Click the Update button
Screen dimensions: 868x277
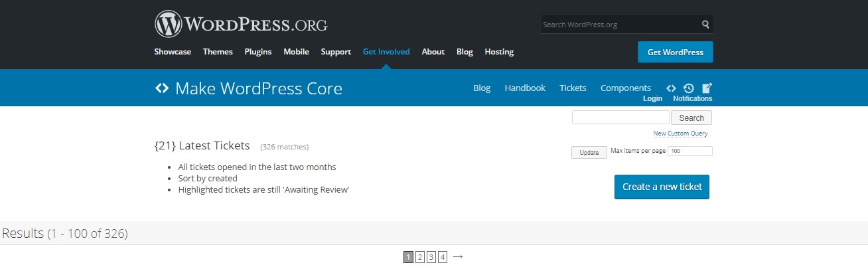tap(589, 152)
